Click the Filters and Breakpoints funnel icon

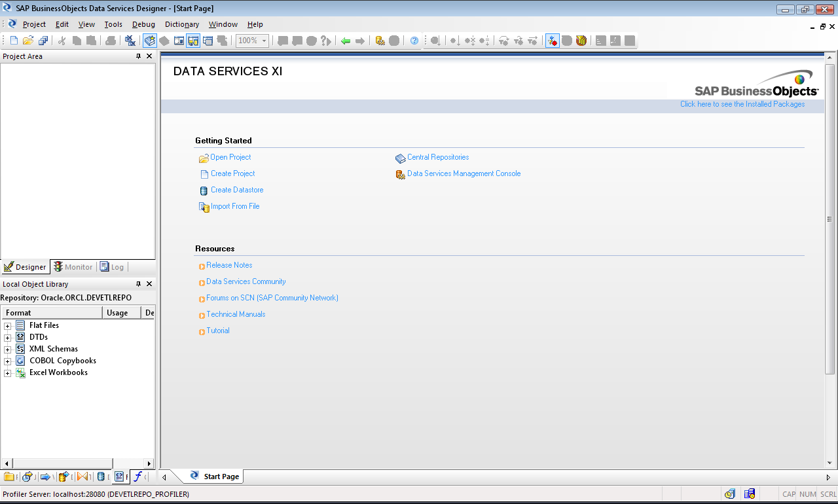pyautogui.click(x=581, y=41)
